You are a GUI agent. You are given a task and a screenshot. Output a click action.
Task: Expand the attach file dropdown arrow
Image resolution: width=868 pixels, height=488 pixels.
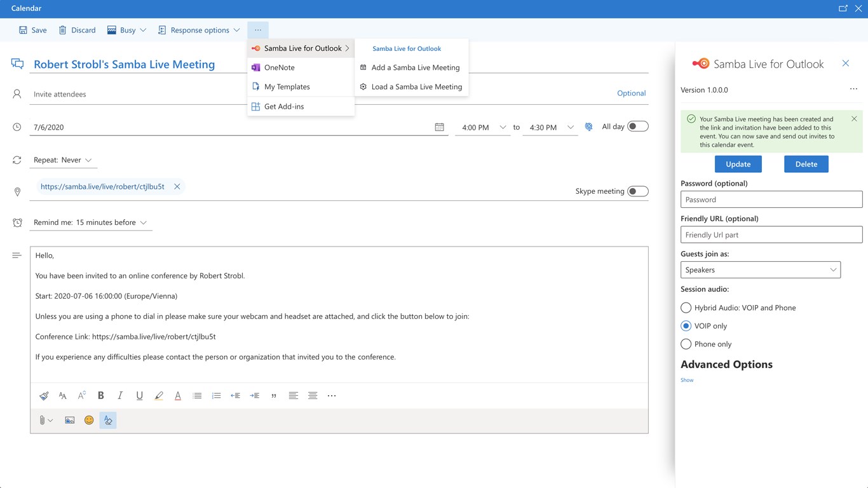[51, 421]
